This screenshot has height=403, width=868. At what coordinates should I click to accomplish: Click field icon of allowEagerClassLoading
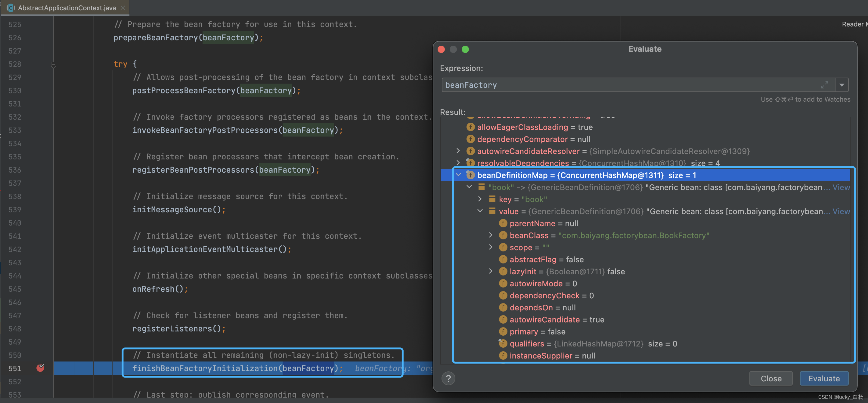pos(470,127)
